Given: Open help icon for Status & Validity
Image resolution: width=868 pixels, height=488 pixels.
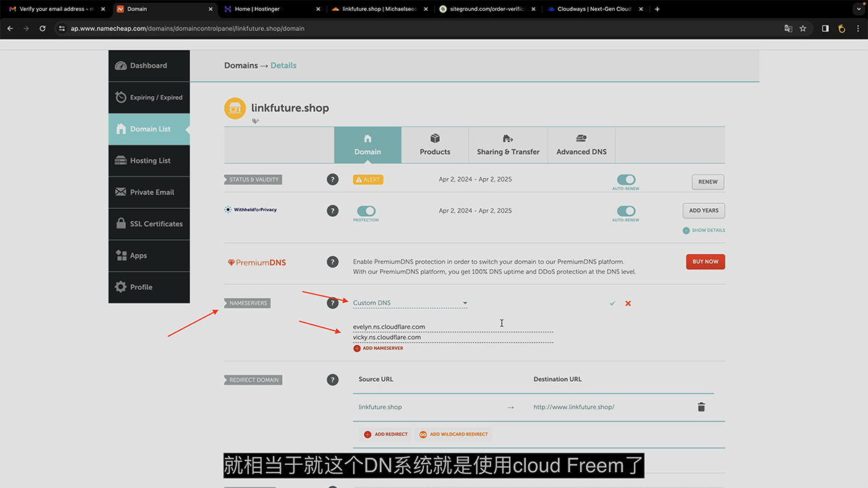Looking at the screenshot, I should tap(333, 179).
